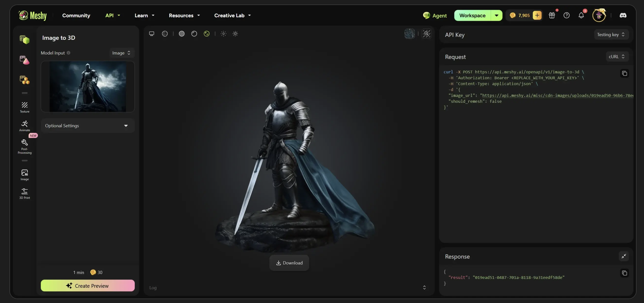Click the Request heading
644x303 pixels.
(455, 57)
